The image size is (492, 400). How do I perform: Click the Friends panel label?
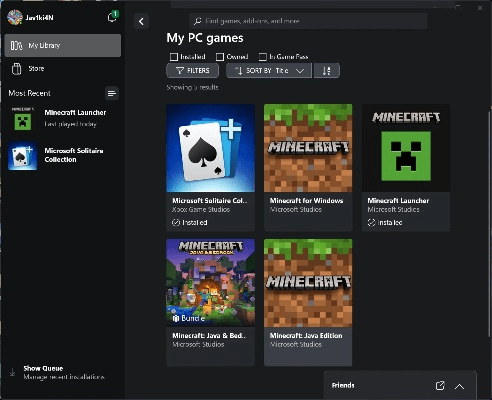[x=343, y=386]
